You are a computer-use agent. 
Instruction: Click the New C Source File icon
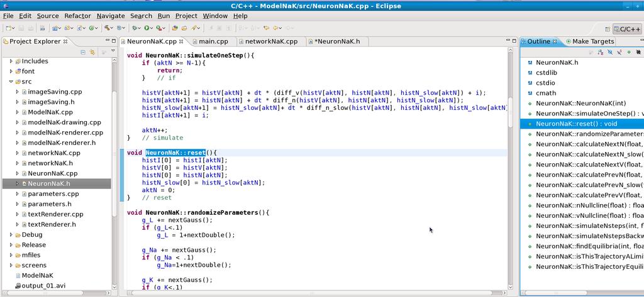80,28
